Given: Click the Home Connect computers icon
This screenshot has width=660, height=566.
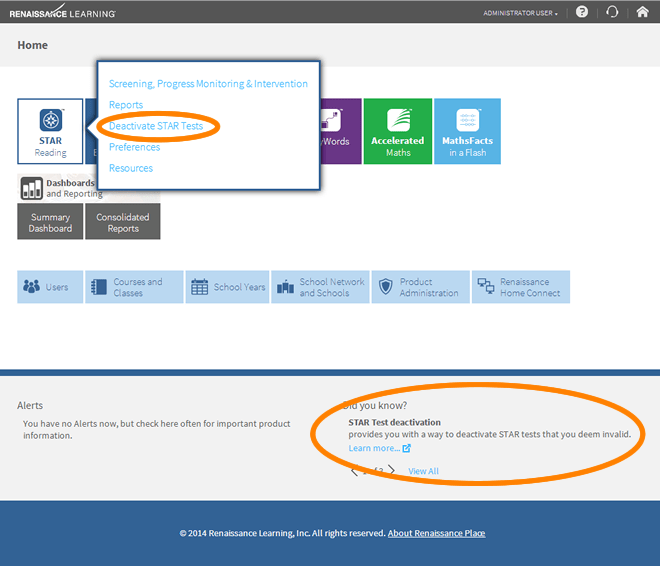Looking at the screenshot, I should click(x=486, y=286).
